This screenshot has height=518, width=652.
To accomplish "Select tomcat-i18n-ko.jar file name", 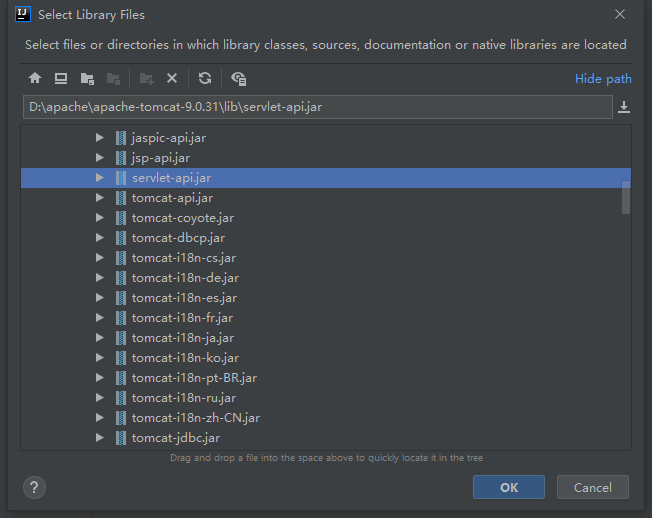I will click(x=185, y=357).
